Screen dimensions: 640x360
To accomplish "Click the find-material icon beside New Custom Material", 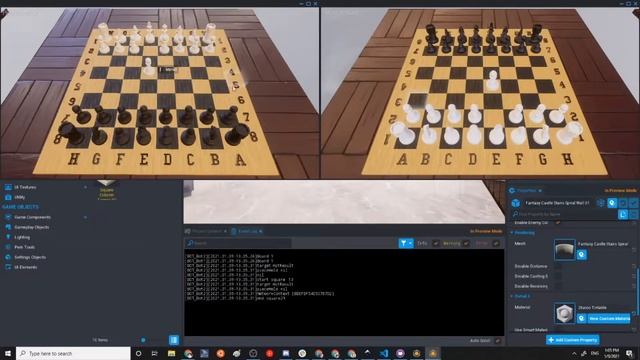I will point(582,318).
